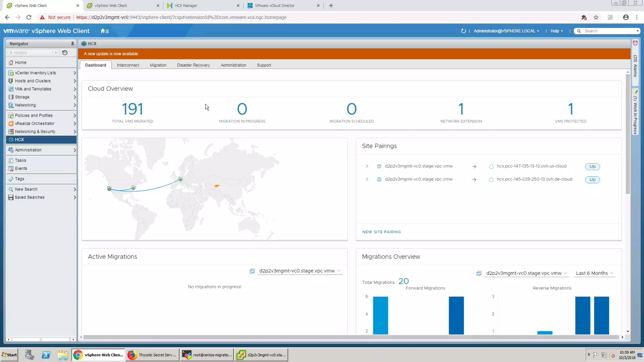This screenshot has width=644, height=362.
Task: Click the horizontal scrollbar below dashboard
Action: 351,337
